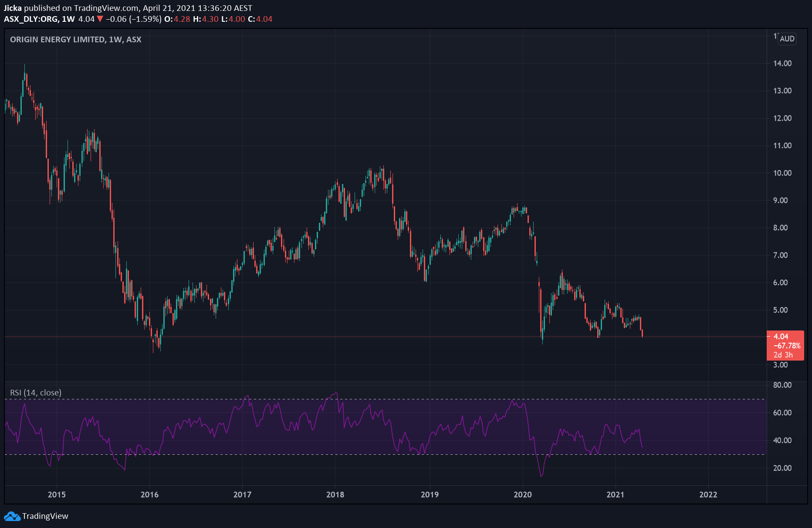This screenshot has width=812, height=528.
Task: Click the 12.00 price axis label
Action: pyautogui.click(x=782, y=119)
